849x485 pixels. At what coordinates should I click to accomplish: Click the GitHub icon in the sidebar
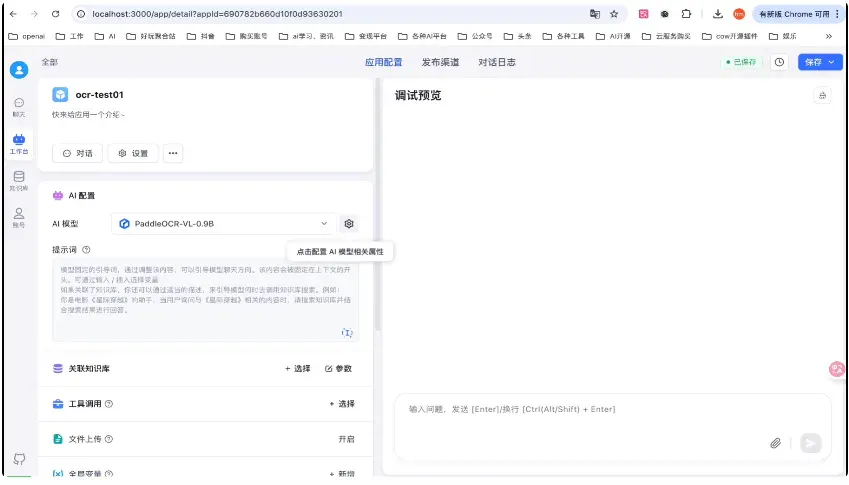tap(19, 459)
